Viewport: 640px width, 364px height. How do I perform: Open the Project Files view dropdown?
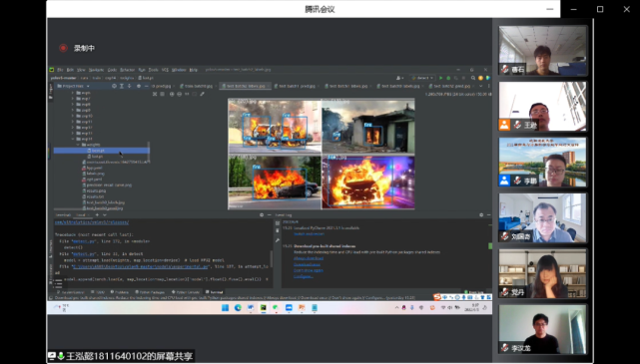click(x=74, y=86)
